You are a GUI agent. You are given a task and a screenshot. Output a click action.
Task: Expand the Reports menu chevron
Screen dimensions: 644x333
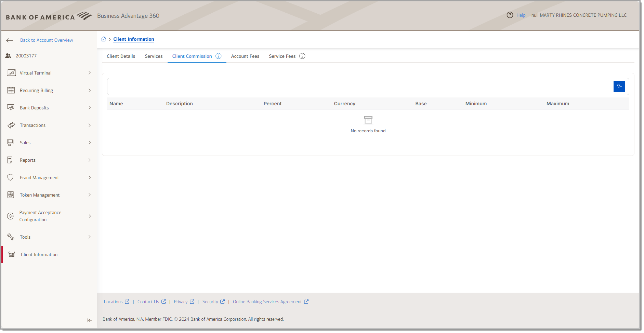[x=89, y=160]
